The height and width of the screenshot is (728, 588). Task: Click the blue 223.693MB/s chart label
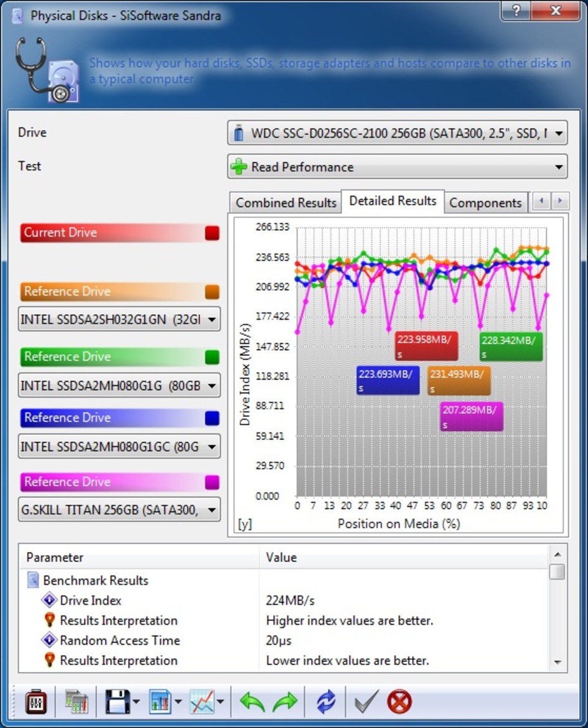click(388, 381)
